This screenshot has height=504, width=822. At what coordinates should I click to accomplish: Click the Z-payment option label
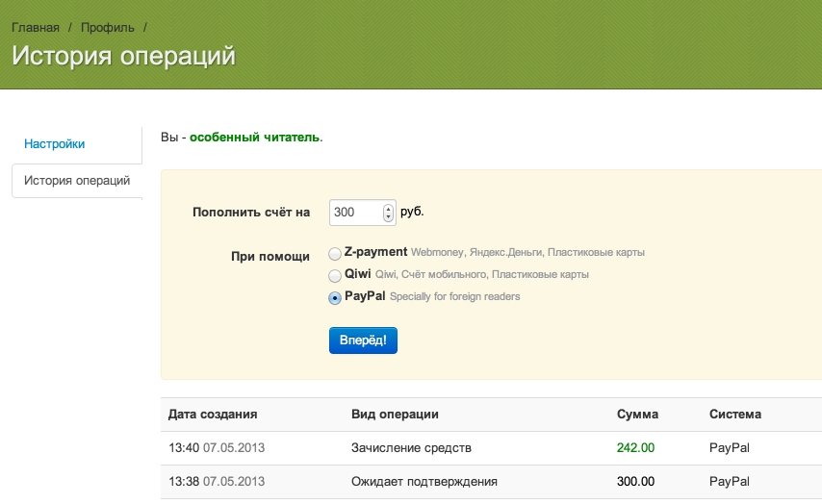point(375,252)
